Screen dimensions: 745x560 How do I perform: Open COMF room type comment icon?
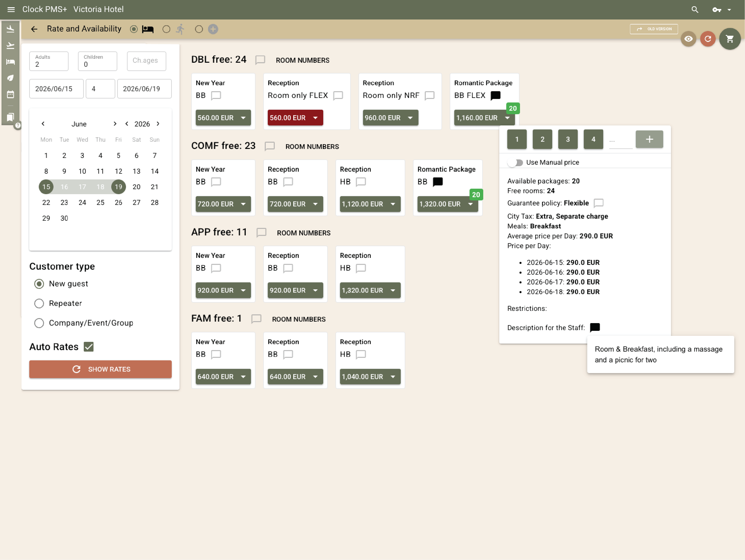pos(269,146)
